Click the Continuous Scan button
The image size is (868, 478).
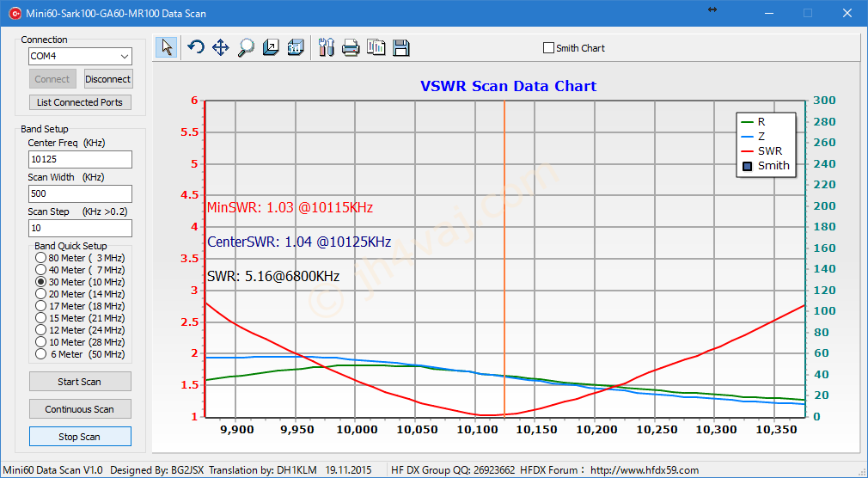click(x=80, y=409)
